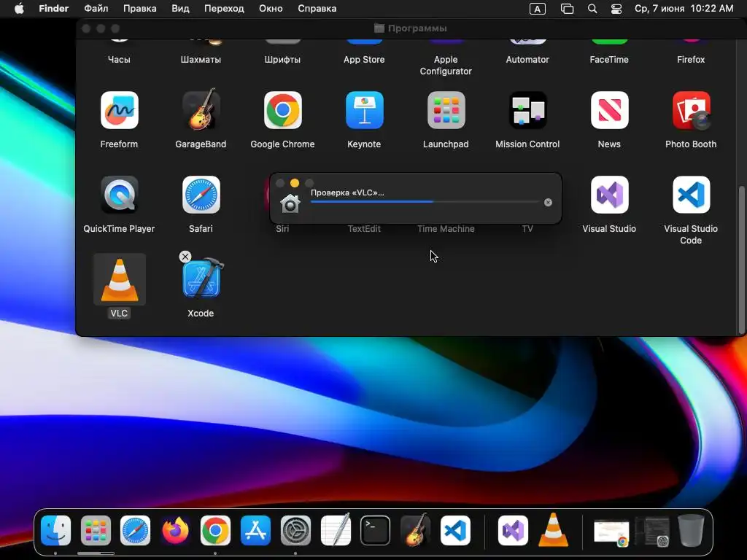Viewport: 747px width, 560px height.
Task: Open Visual Studio from the Dock
Action: 513,531
